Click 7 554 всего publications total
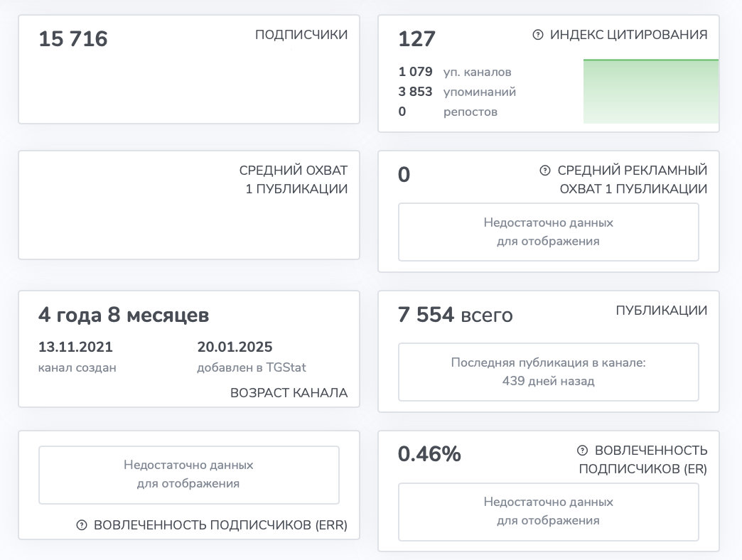 pos(456,315)
